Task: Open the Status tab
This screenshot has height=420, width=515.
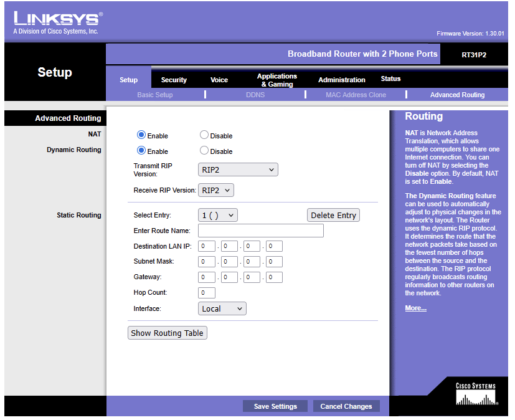Action: pos(390,79)
